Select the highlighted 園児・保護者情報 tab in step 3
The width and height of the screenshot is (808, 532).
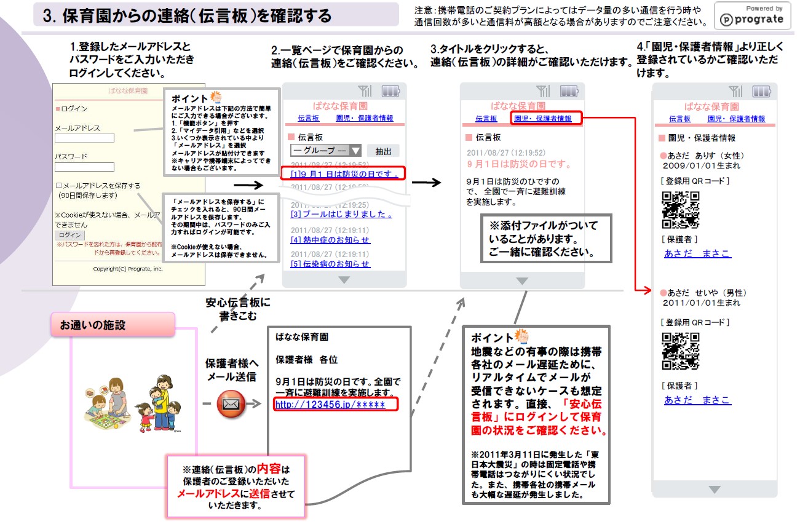[x=542, y=119]
